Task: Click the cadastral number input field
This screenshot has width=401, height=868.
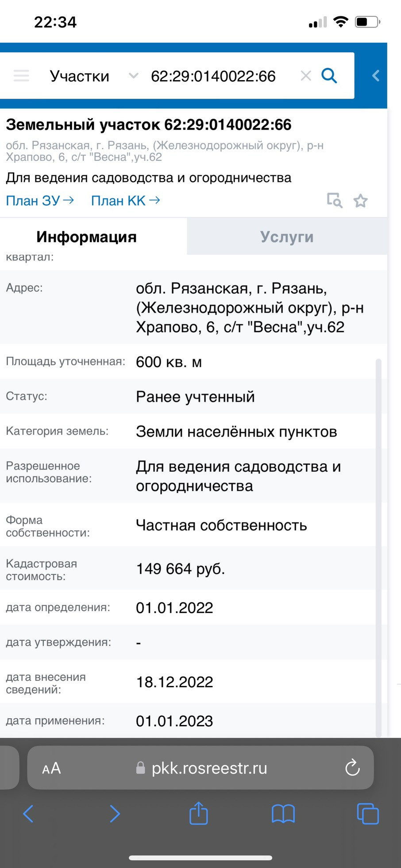Action: pos(213,76)
